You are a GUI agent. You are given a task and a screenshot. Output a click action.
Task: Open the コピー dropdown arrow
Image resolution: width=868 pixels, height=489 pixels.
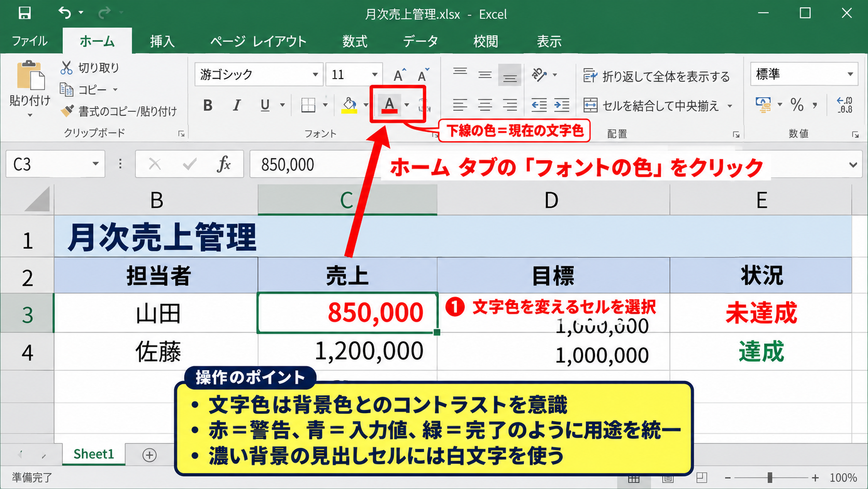pyautogui.click(x=115, y=90)
